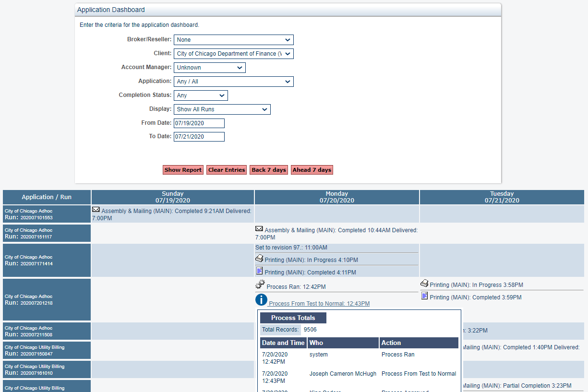Viewport: 588px width, 392px height.
Task: Click the Who column header in the popup
Action: [343, 343]
